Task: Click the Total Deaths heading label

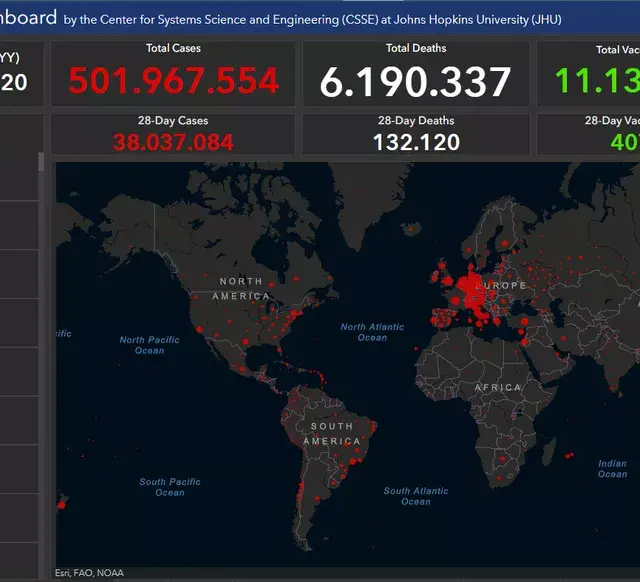Action: [x=416, y=48]
